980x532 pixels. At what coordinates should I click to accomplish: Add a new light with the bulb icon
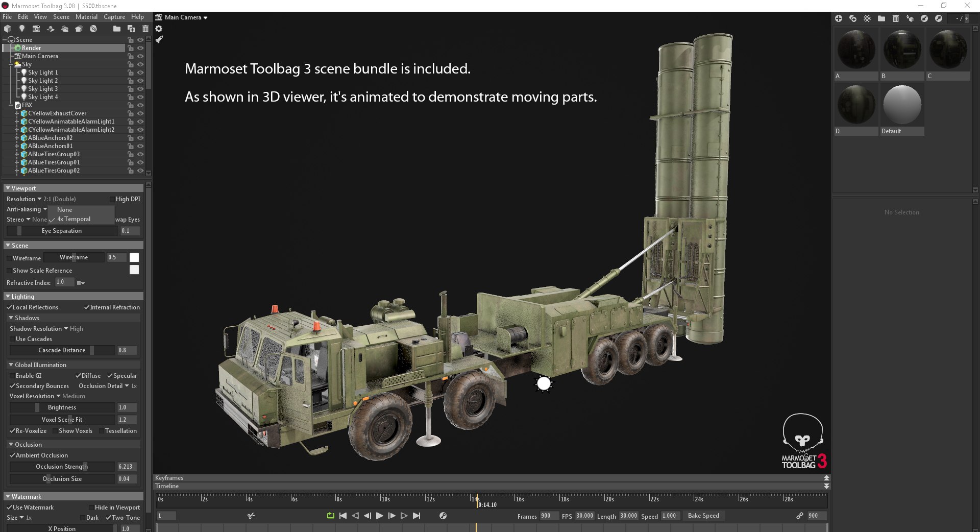pos(21,29)
